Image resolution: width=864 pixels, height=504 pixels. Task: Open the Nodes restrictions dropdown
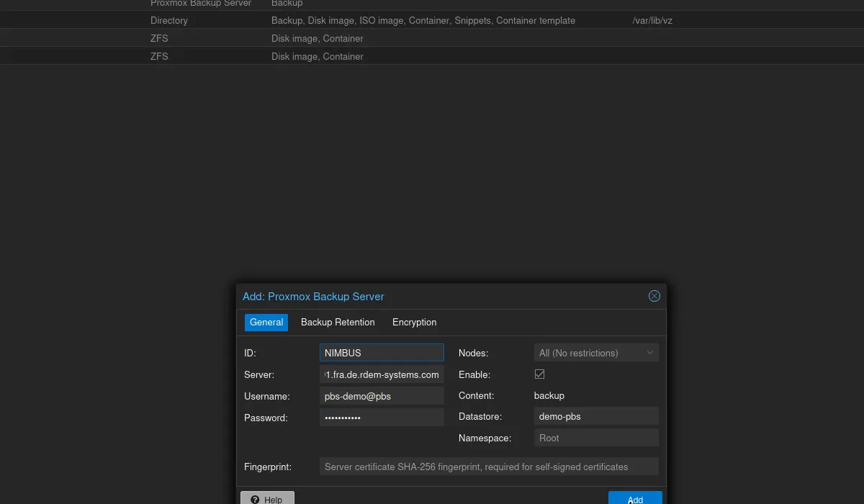coord(649,353)
